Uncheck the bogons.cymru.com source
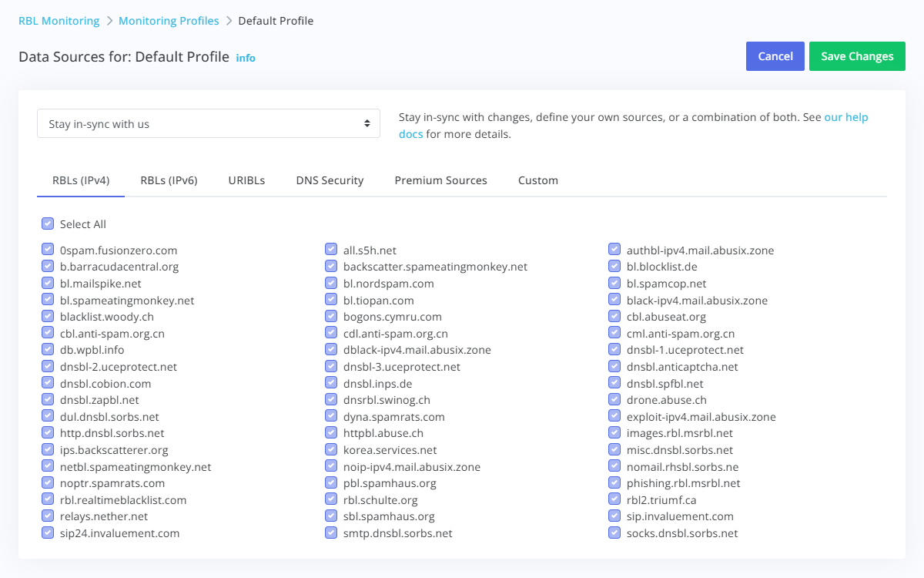 pos(331,316)
